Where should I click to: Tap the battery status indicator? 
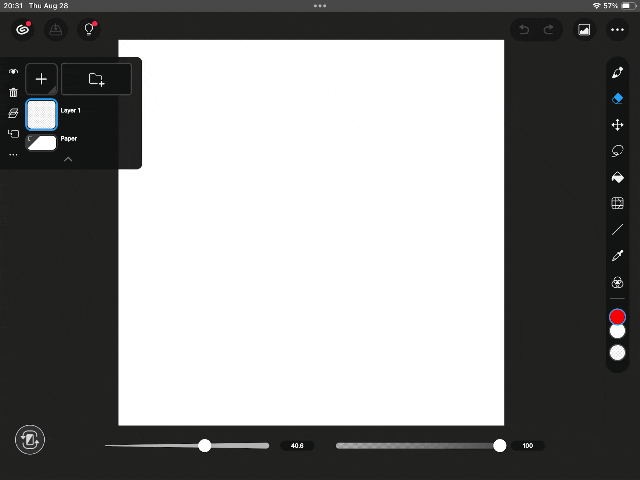coord(629,6)
